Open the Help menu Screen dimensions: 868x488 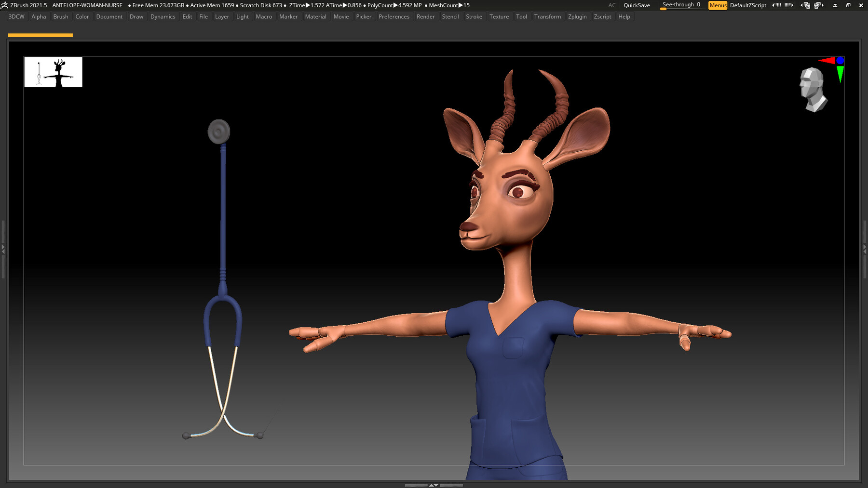pyautogui.click(x=624, y=16)
